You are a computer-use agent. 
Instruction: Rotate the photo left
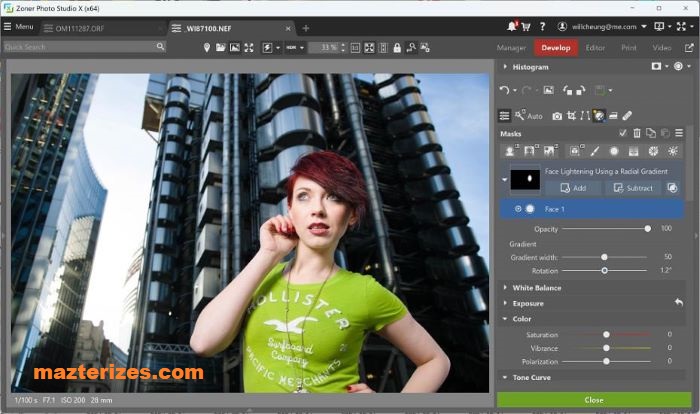(x=567, y=91)
